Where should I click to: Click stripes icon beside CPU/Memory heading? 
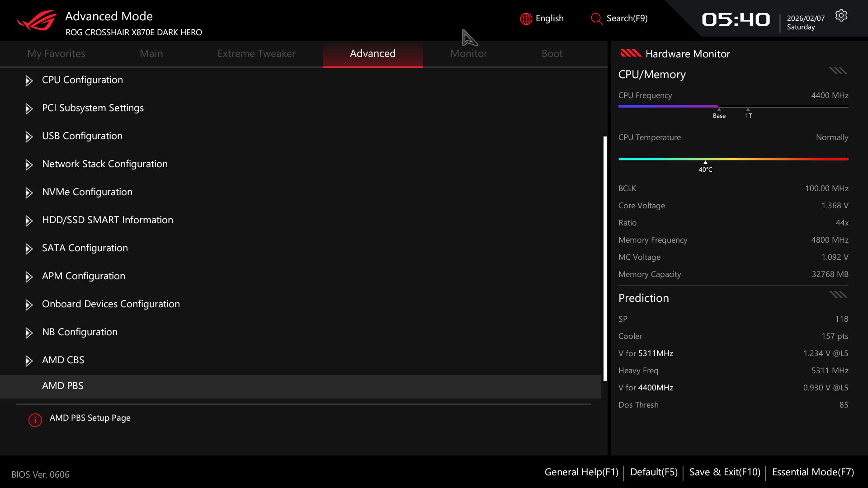tap(838, 71)
